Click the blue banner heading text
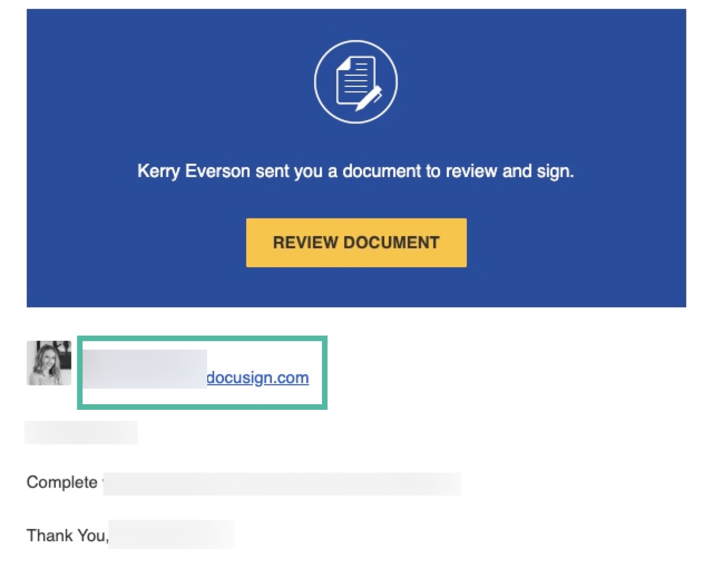The width and height of the screenshot is (713, 588). tap(356, 171)
